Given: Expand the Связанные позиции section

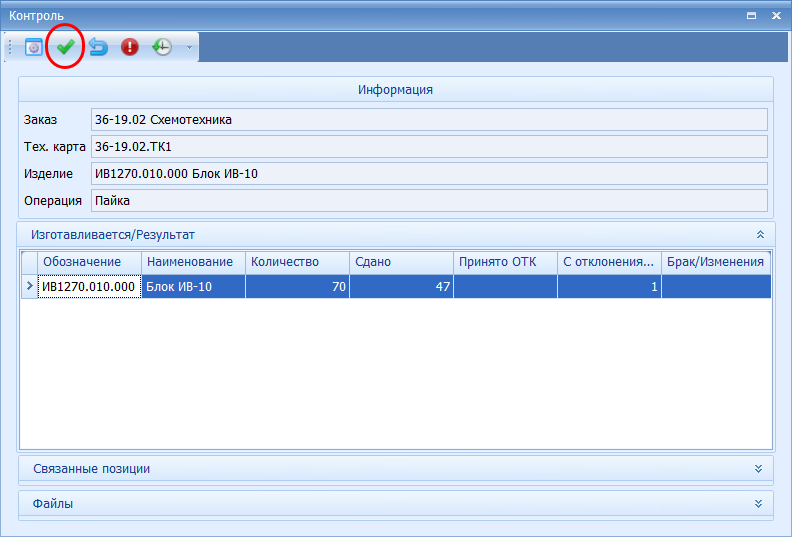Looking at the screenshot, I should click(x=760, y=468).
